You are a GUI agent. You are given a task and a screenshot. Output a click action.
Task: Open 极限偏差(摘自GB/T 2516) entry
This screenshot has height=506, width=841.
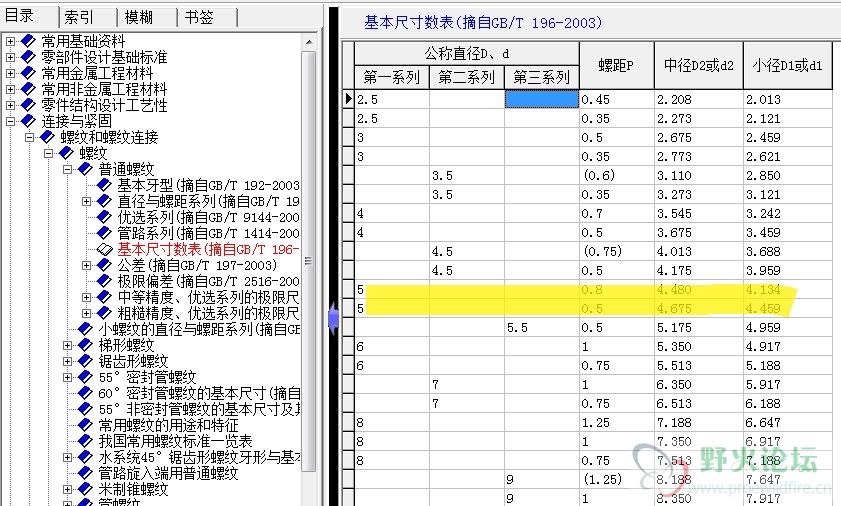[x=208, y=281]
